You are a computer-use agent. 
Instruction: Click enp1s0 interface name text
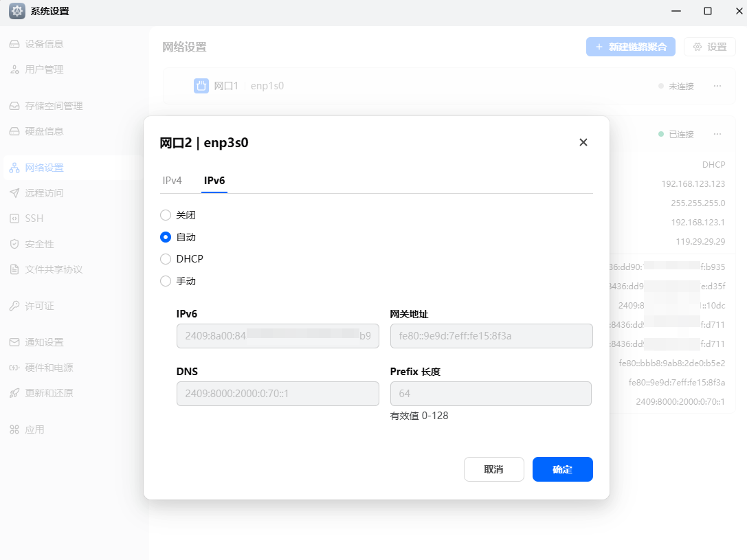[x=267, y=86]
